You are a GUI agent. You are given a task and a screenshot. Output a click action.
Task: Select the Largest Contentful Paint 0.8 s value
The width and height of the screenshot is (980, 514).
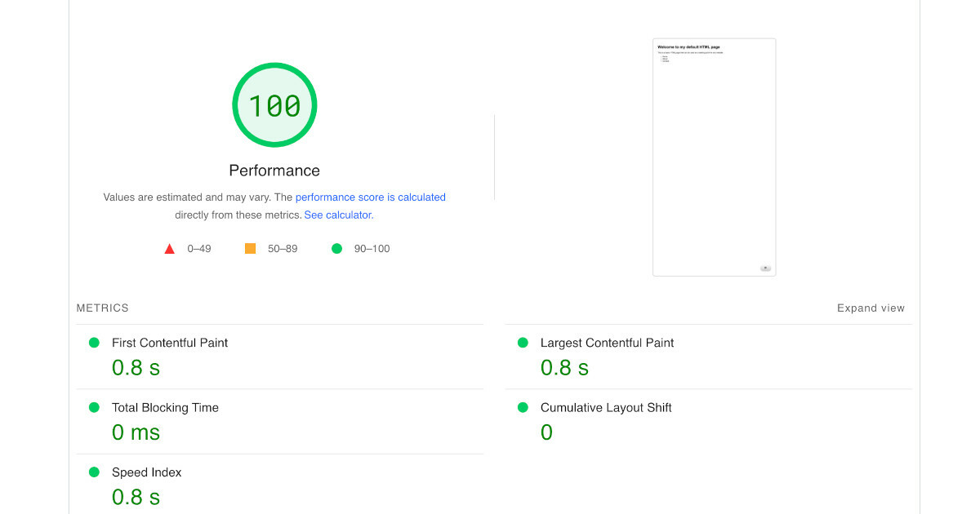click(x=564, y=367)
